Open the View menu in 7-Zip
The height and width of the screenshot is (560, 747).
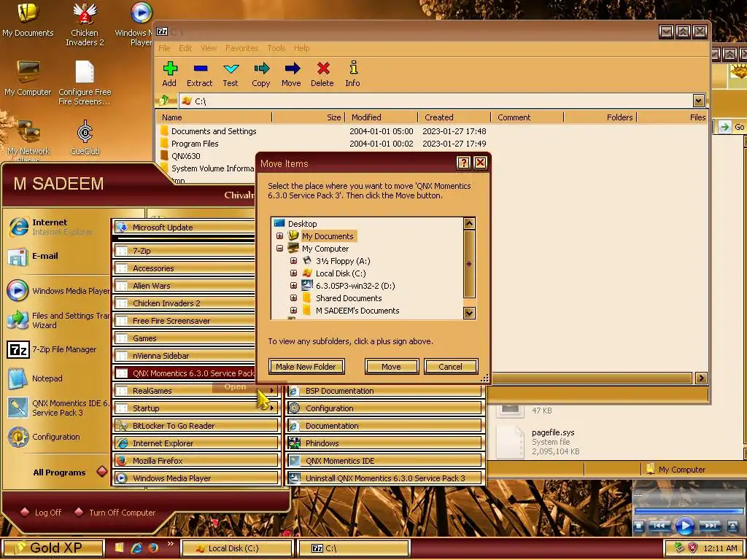(x=209, y=48)
